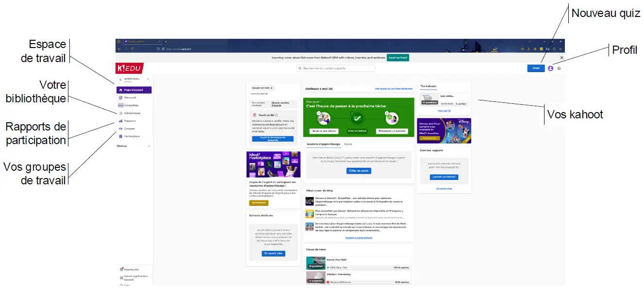Click the browser reload button
This screenshot has width=644, height=293.
coord(132,49)
